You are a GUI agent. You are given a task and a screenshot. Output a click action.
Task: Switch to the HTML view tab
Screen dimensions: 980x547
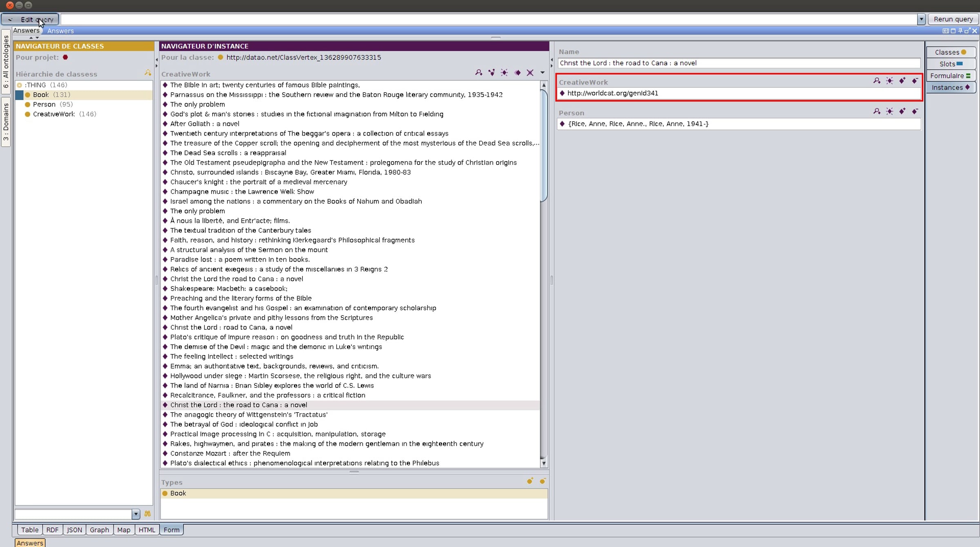[x=147, y=530]
